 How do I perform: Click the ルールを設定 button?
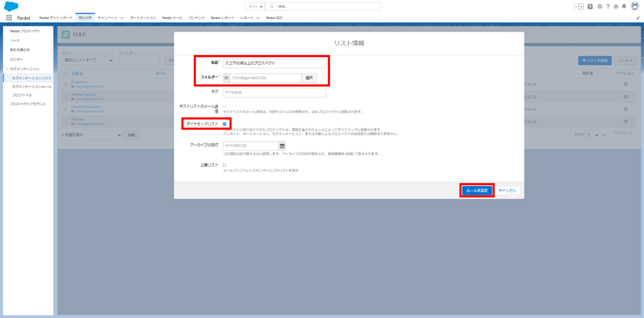[x=477, y=191]
